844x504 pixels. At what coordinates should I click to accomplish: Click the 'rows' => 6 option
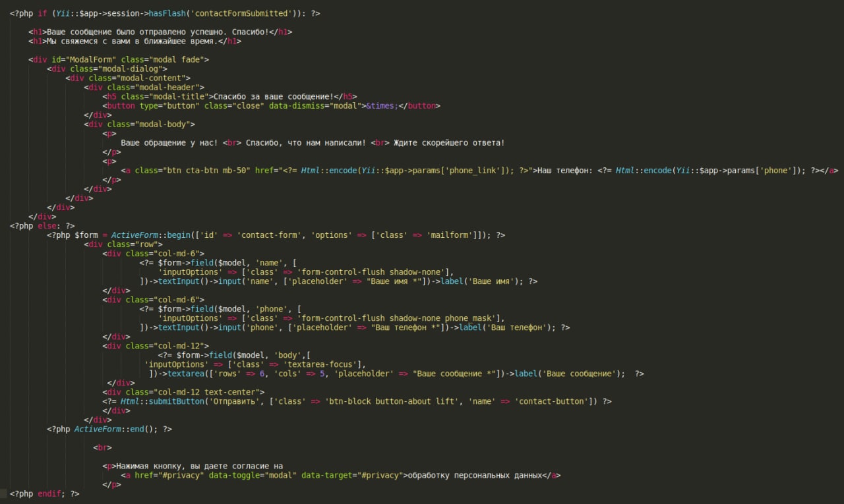pos(239,374)
